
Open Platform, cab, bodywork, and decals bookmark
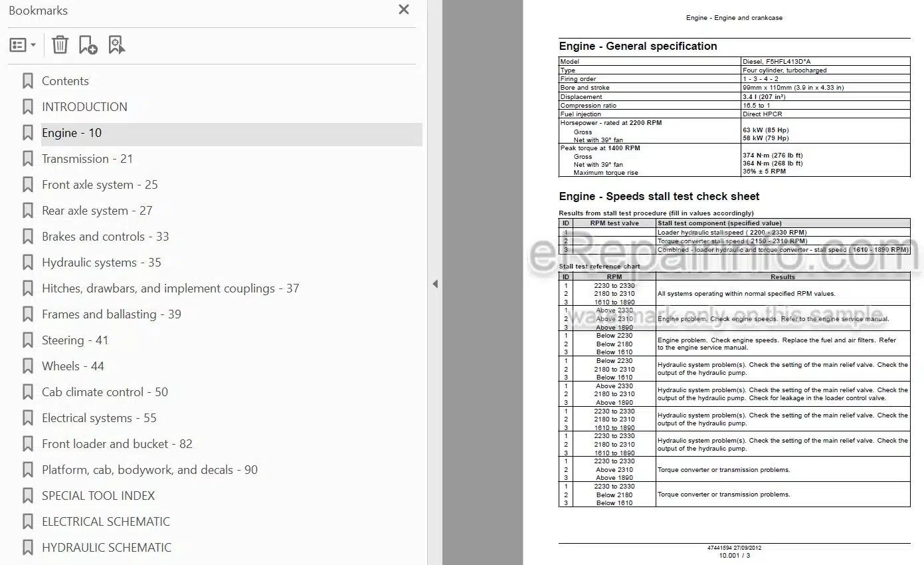149,470
